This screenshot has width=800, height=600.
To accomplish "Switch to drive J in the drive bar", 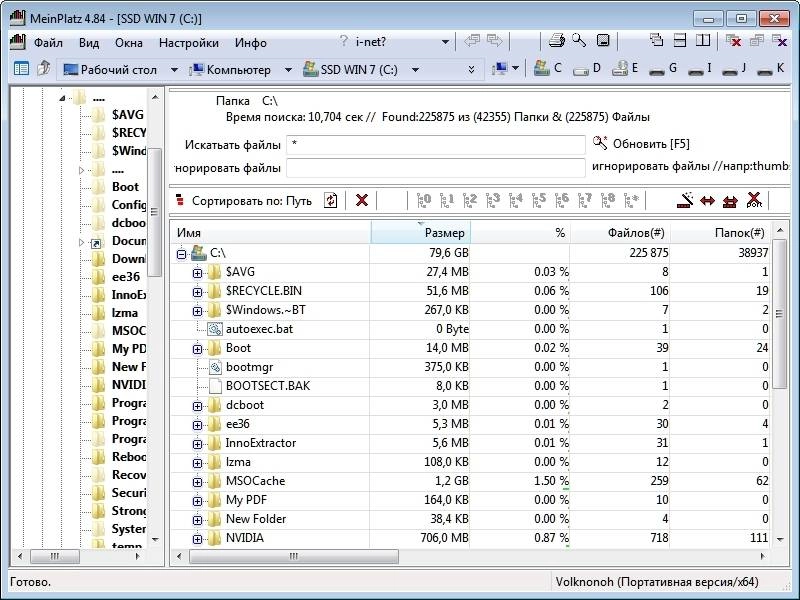I will [x=735, y=68].
